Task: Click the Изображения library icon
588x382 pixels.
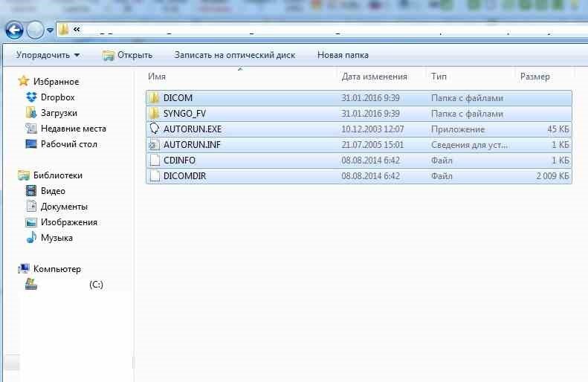Action: point(31,222)
